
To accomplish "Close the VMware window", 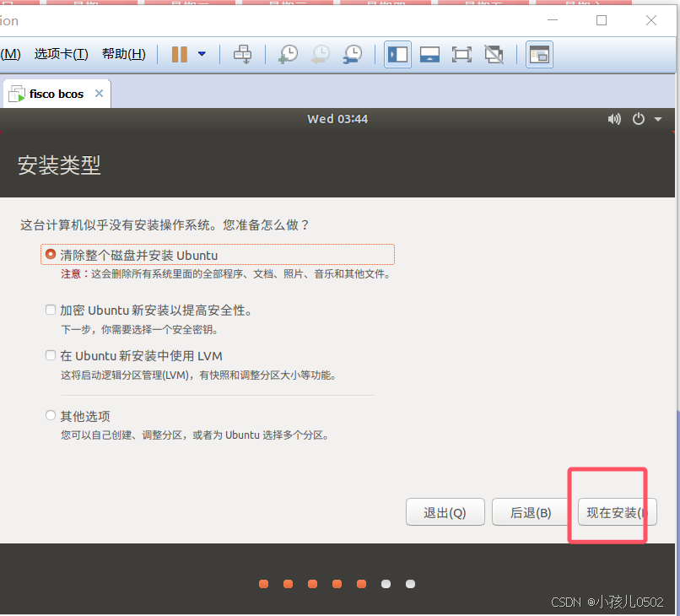I will point(651,20).
